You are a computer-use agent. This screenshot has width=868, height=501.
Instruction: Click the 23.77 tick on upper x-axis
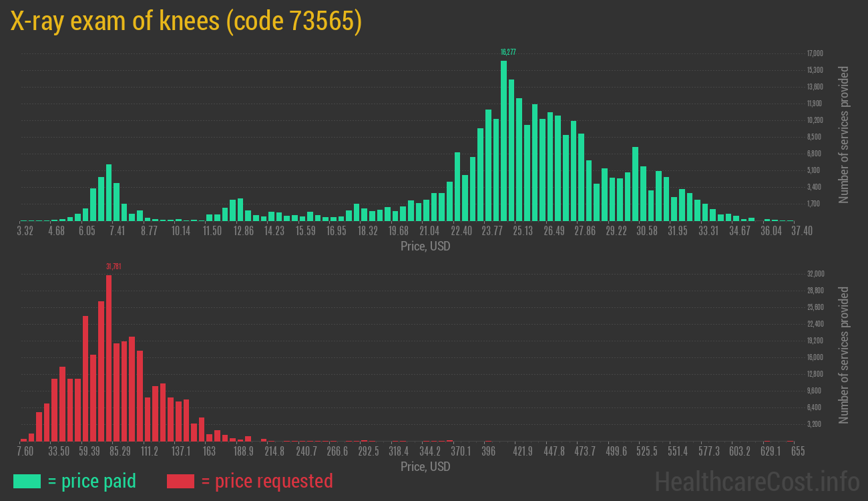[x=492, y=231]
